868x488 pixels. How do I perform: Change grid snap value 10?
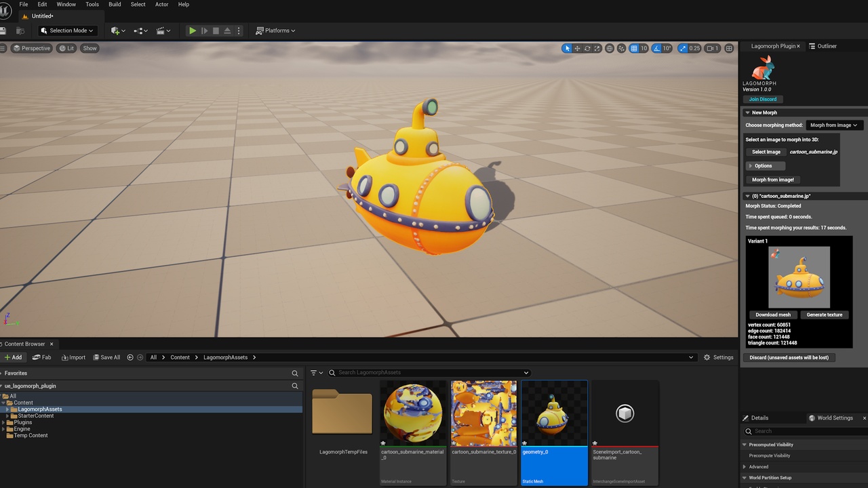[644, 48]
